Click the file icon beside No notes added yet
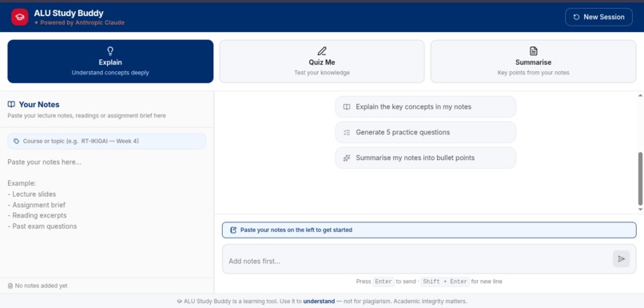 tap(10, 286)
